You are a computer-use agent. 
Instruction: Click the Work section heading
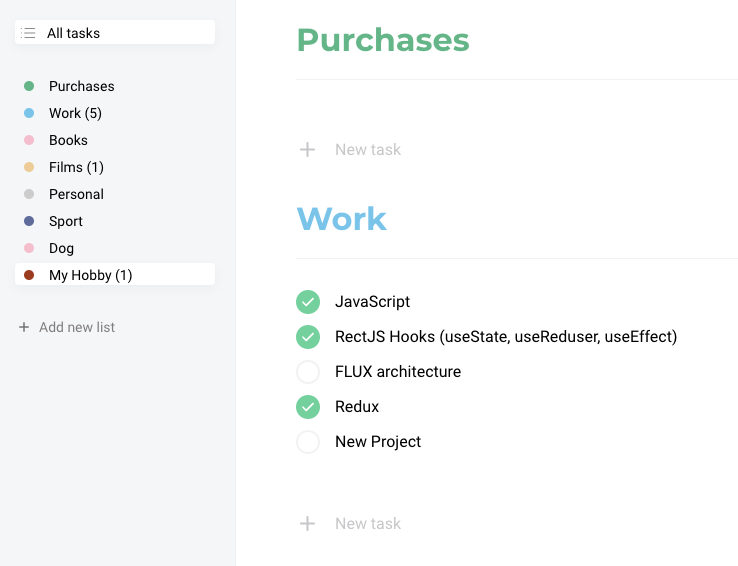341,219
